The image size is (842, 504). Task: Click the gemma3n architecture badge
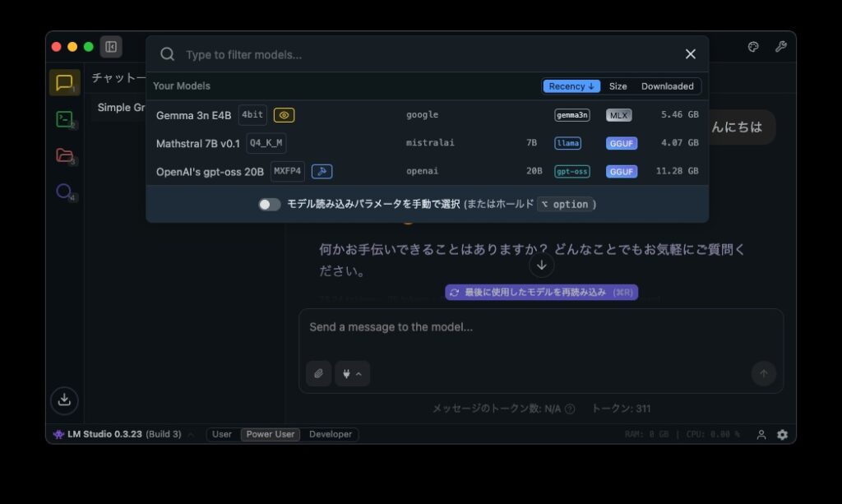pos(572,115)
